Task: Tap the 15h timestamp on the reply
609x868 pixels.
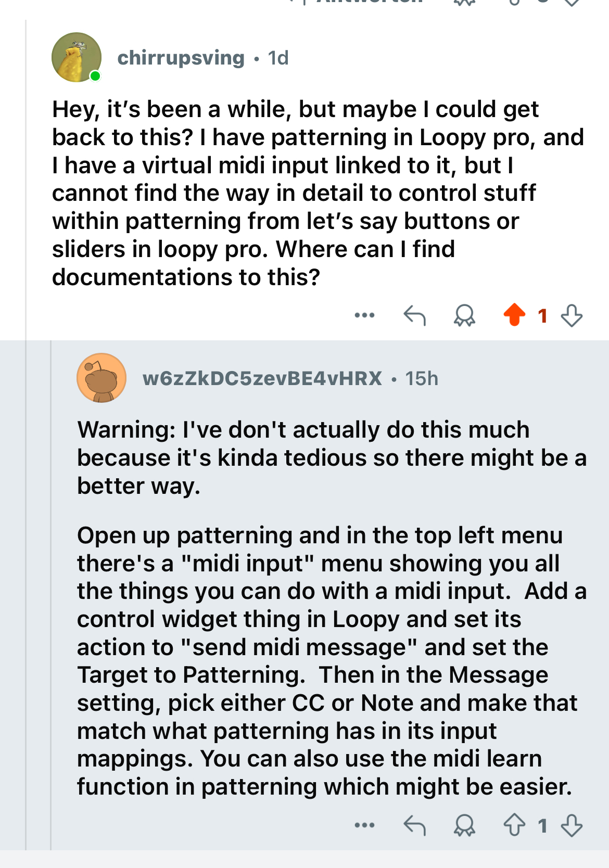Action: [x=422, y=378]
